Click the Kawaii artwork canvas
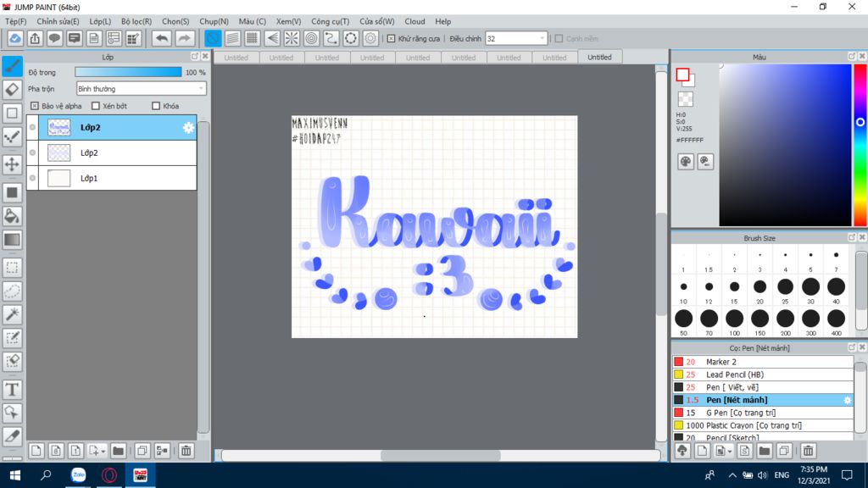Image resolution: width=868 pixels, height=488 pixels. click(x=435, y=227)
